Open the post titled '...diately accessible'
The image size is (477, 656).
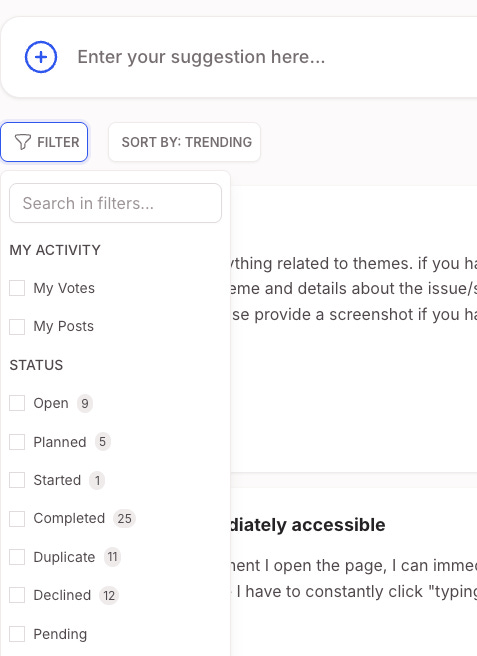(x=308, y=525)
